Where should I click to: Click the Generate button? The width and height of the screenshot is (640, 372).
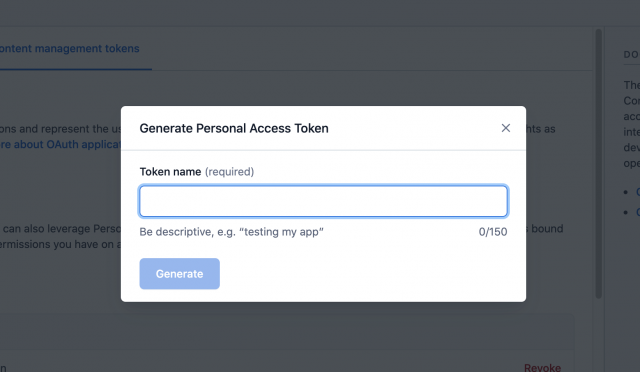pos(180,274)
